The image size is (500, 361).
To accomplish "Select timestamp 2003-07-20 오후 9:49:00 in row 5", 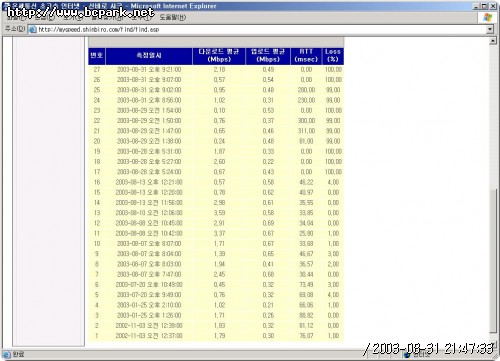I will (149, 295).
